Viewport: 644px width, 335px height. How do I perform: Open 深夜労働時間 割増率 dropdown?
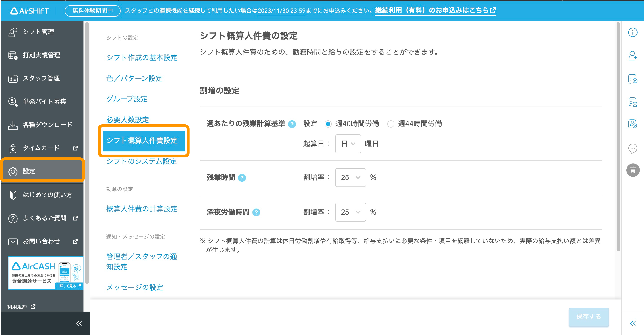[x=350, y=212]
